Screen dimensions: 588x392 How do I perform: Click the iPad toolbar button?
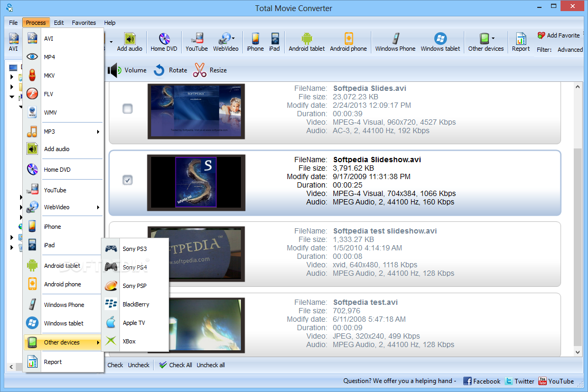[275, 42]
